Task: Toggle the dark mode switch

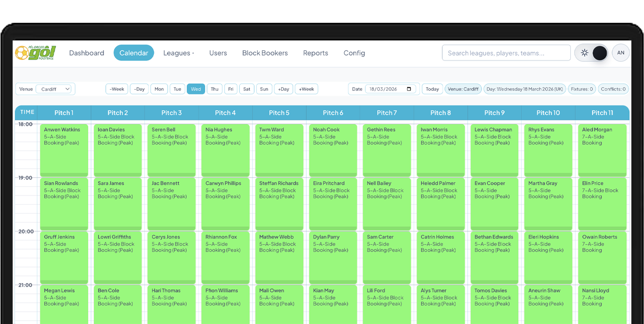Action: pyautogui.click(x=591, y=53)
